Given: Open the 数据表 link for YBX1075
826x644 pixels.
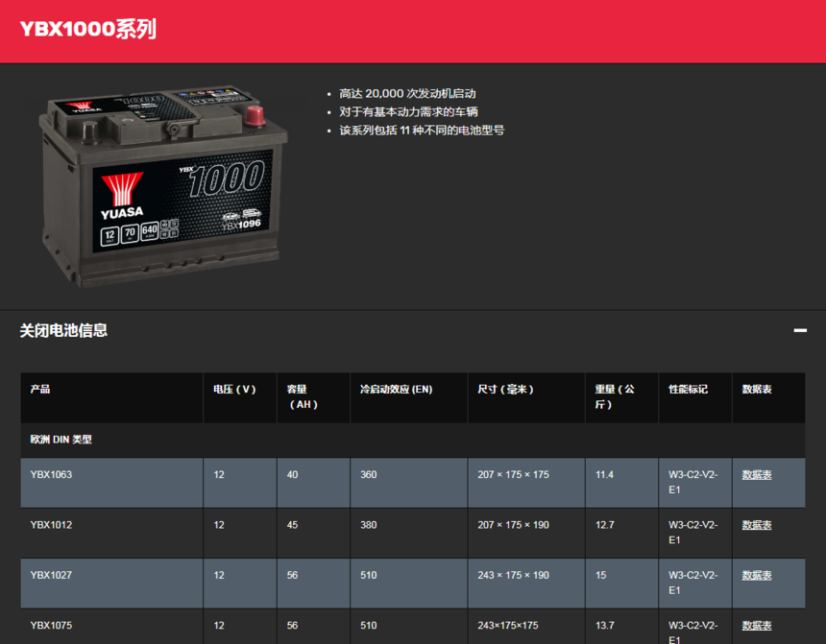Looking at the screenshot, I should pyautogui.click(x=757, y=626).
